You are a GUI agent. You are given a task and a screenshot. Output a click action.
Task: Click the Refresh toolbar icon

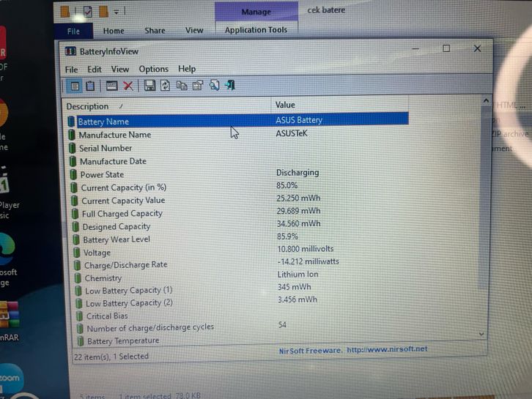pos(165,86)
